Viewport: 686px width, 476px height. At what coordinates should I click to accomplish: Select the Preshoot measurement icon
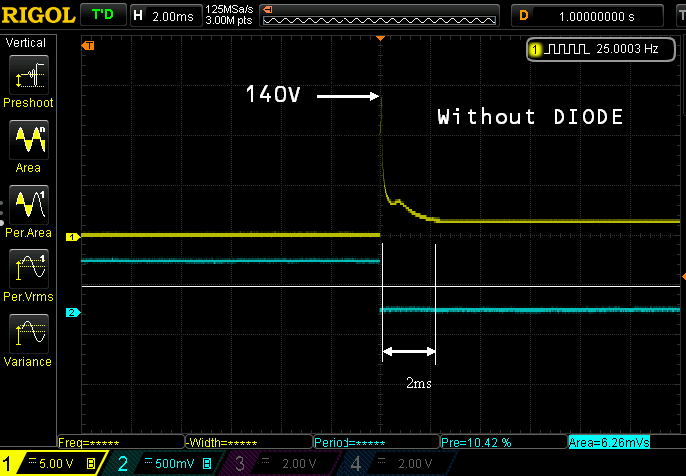tap(28, 75)
